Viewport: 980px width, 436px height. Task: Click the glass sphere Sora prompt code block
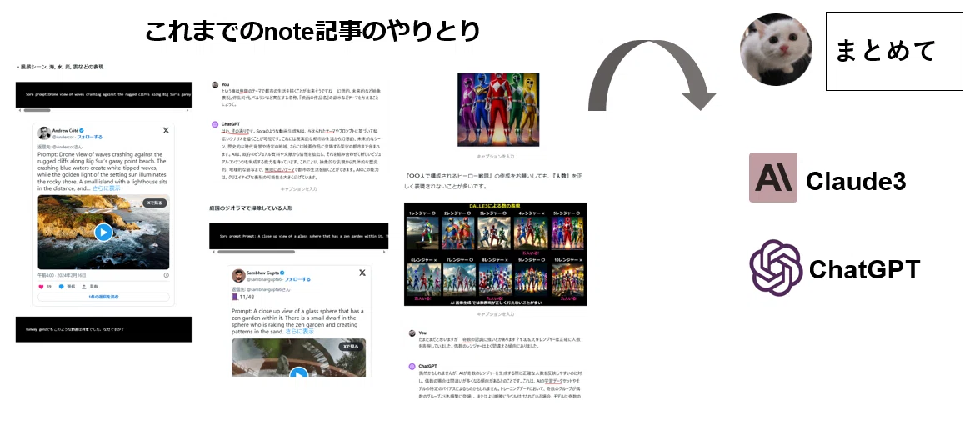pyautogui.click(x=298, y=237)
